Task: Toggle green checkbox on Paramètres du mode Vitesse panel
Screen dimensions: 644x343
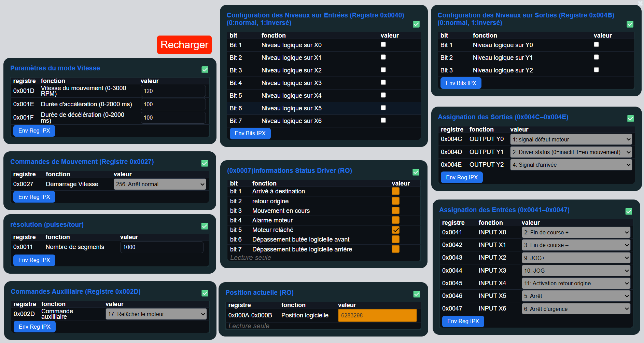Action: 205,70
